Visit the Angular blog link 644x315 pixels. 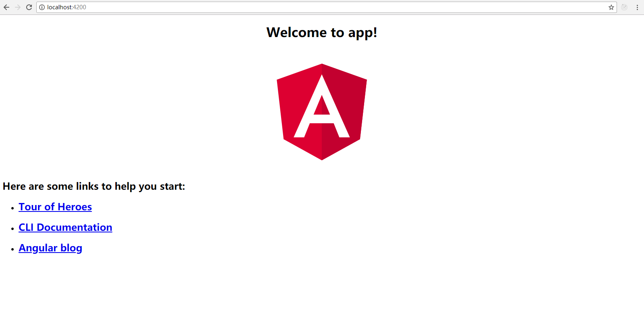pyautogui.click(x=50, y=248)
